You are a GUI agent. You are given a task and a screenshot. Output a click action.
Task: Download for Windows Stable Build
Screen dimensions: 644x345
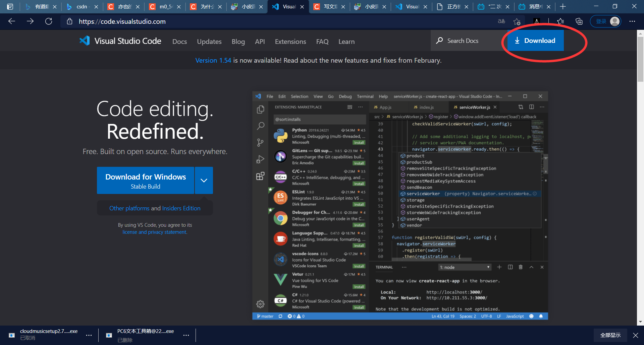pyautogui.click(x=146, y=181)
